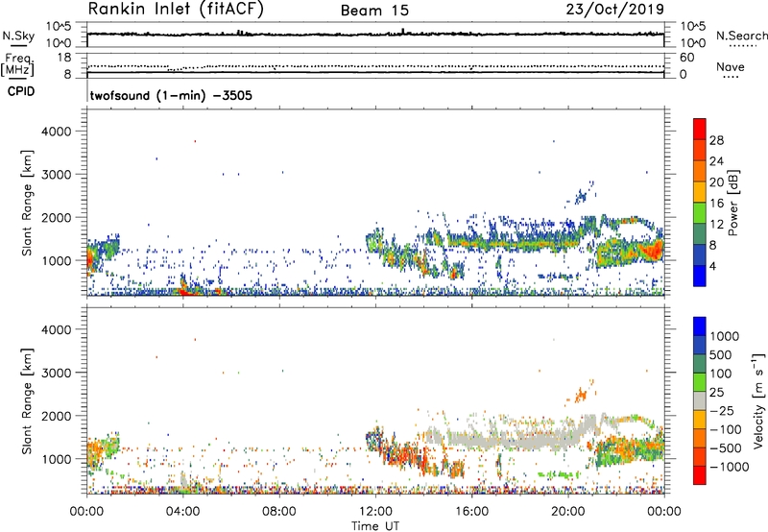Click the 'twofsound (1-min) -3505' mode text
Viewport: 768px width, 532px height.
click(171, 95)
